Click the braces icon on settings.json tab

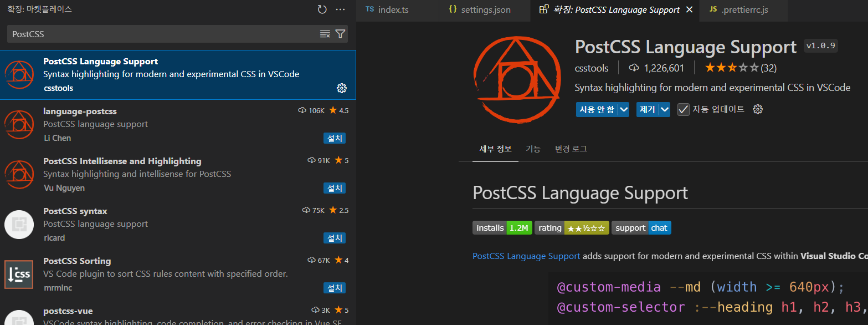[x=453, y=9]
